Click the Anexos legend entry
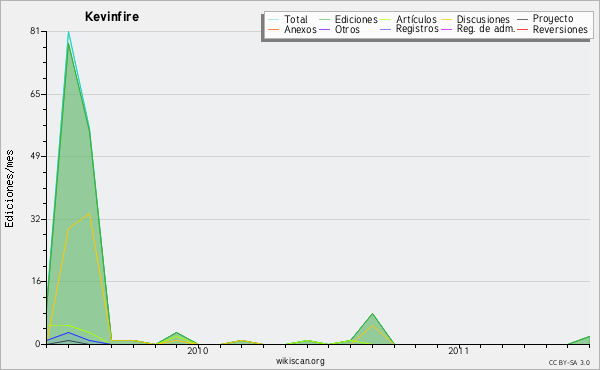Screen dimensions: 600x370 (292, 29)
